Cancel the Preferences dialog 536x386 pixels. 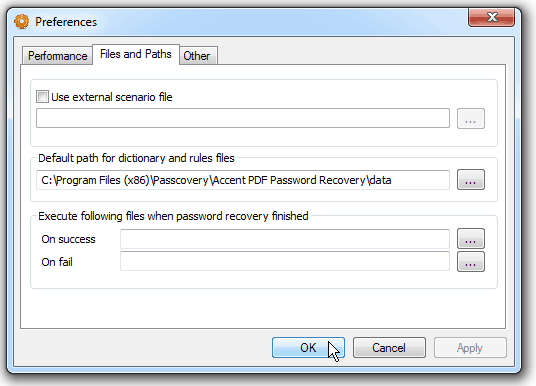tap(389, 348)
